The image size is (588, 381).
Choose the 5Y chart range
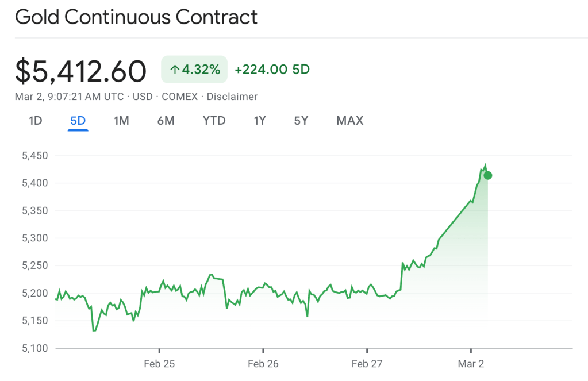coord(301,121)
